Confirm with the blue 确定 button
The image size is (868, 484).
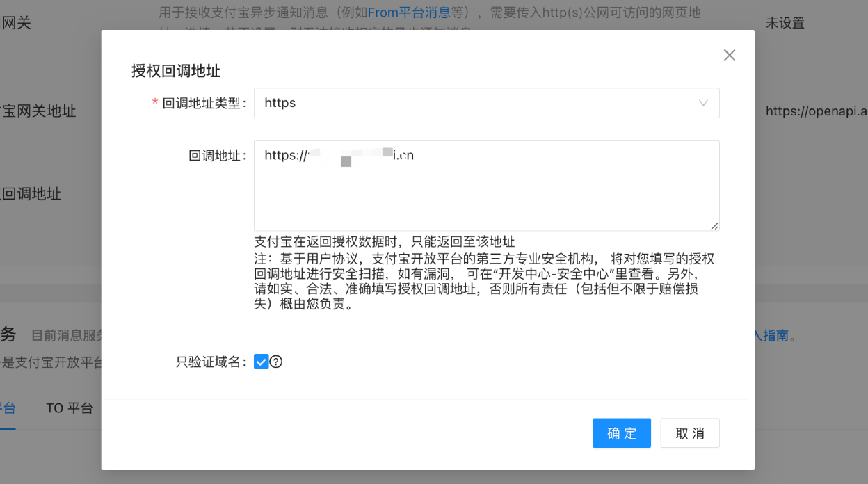click(x=621, y=433)
